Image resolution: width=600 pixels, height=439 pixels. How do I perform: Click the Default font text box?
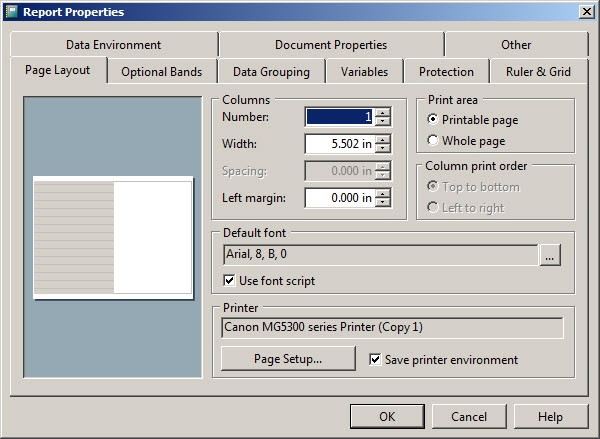click(x=380, y=255)
